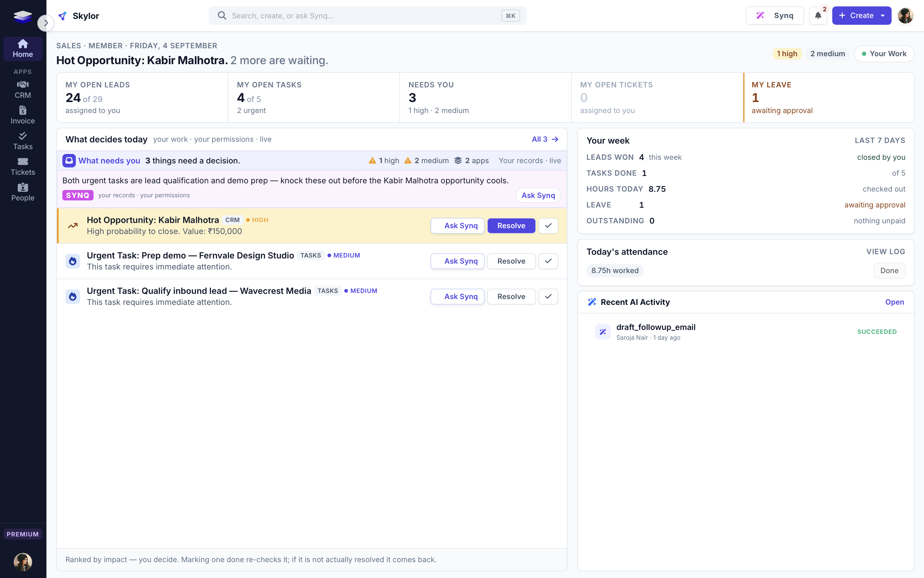Mark Kabir Malhotra opportunity done with checkmark
Screen dimensions: 924x578
pos(548,225)
